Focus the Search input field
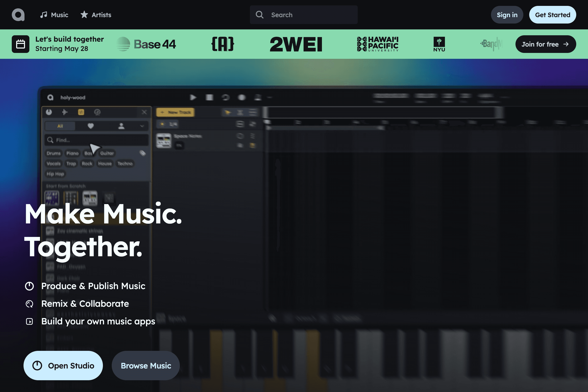Image resolution: width=588 pixels, height=392 pixels. pos(304,15)
